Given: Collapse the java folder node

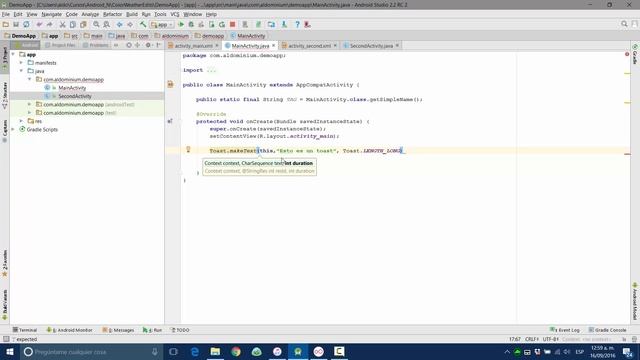Looking at the screenshot, I should 22,71.
